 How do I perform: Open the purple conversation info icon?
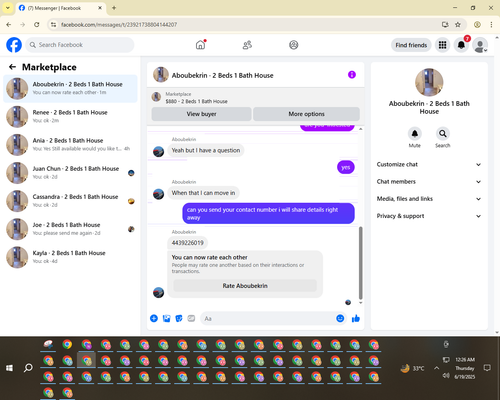[352, 75]
